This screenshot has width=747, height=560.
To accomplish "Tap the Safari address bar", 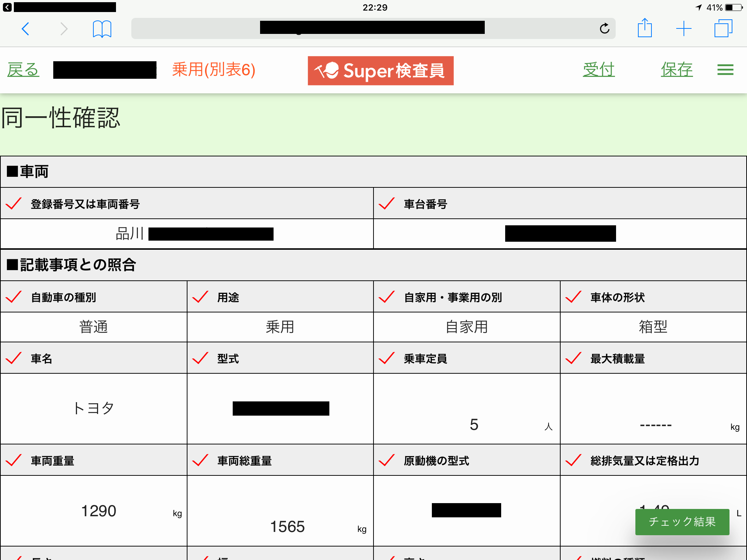I will point(373,28).
